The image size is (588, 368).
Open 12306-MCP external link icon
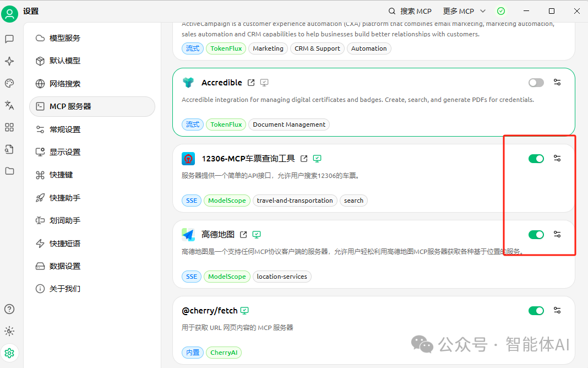pyautogui.click(x=304, y=159)
